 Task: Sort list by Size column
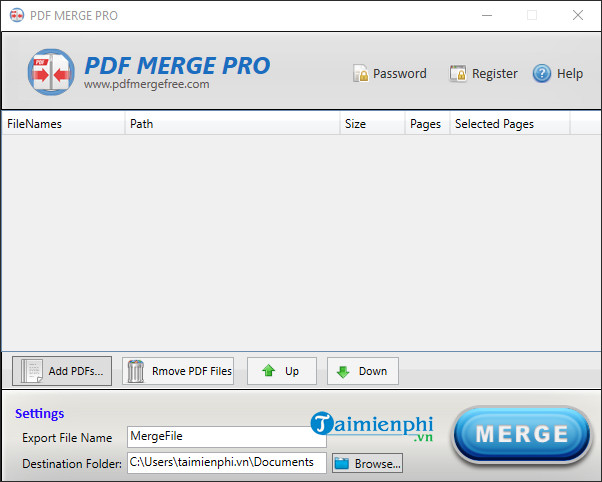pos(372,124)
